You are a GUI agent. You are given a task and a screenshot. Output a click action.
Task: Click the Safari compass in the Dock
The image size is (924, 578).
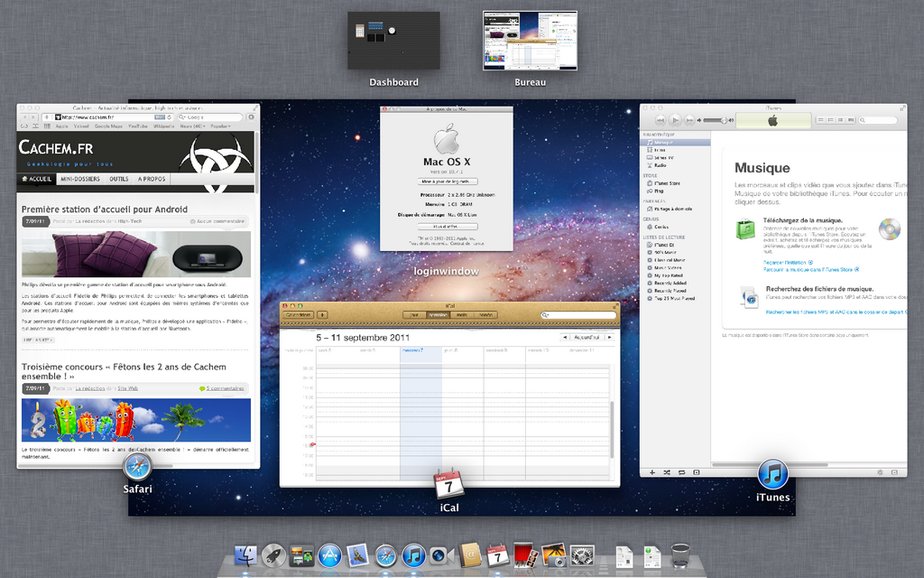coord(386,555)
